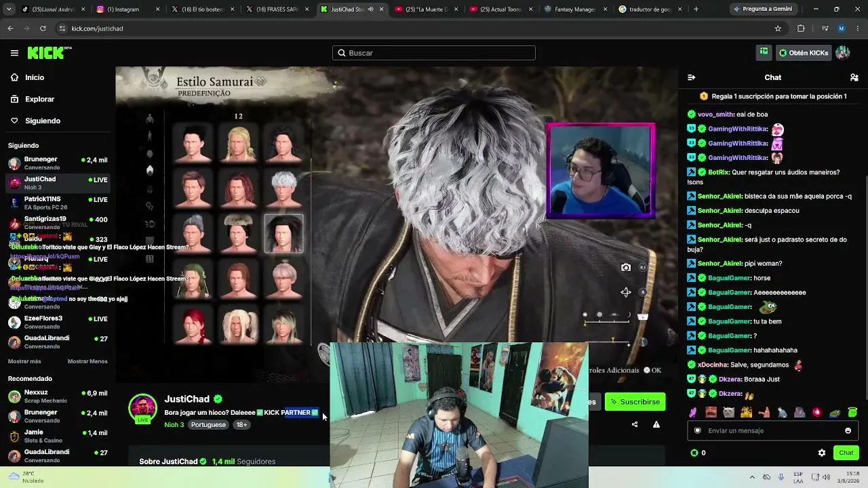The image size is (868, 488).
Task: Open Jamie Slots & Casino channel
Action: 58,436
